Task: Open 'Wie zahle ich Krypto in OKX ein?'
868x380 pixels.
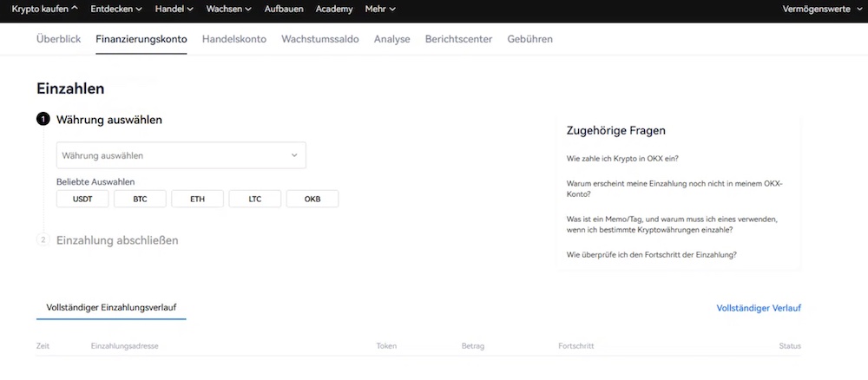Action: (622, 158)
